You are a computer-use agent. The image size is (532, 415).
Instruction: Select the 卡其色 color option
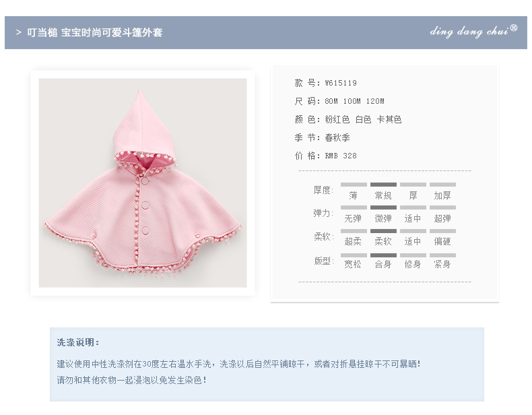click(389, 119)
